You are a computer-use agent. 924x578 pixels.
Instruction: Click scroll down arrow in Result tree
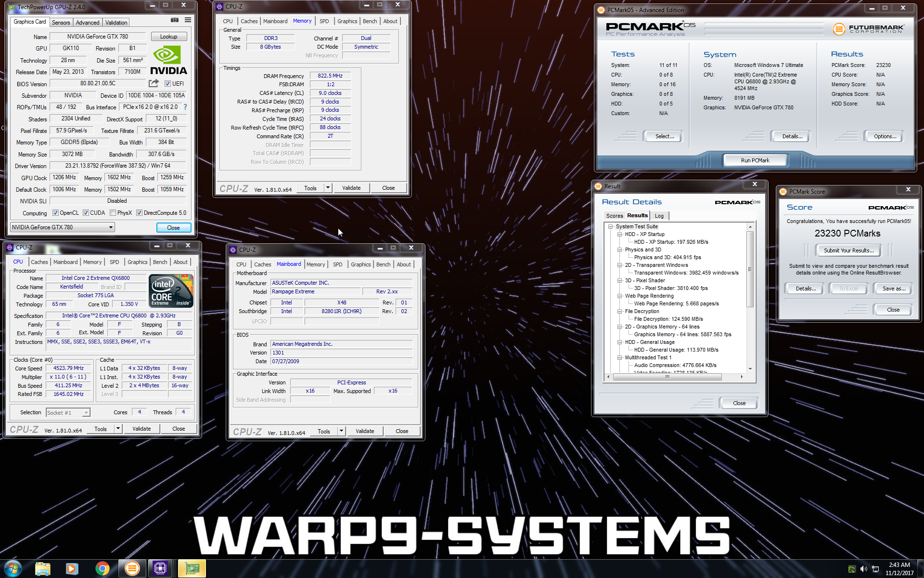(x=750, y=369)
